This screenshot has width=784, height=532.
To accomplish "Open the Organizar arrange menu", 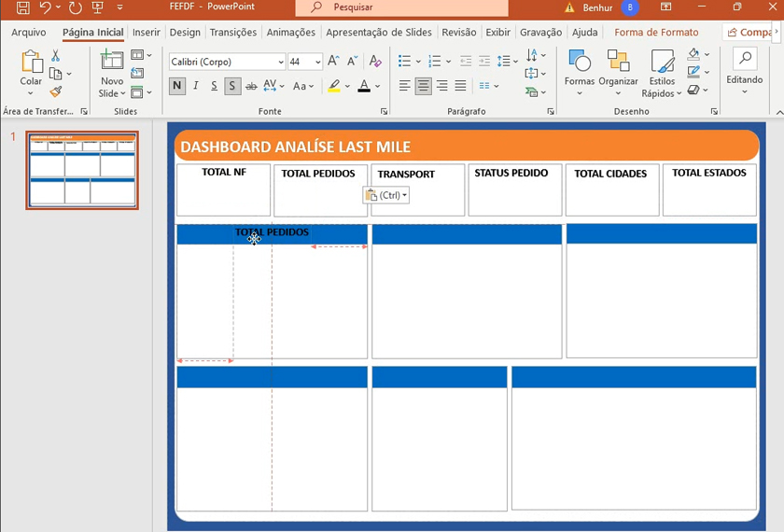I will tap(618, 63).
